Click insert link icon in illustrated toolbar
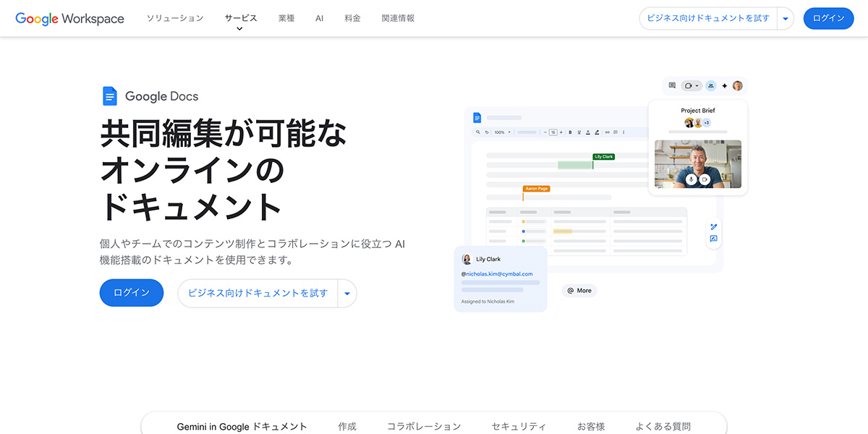 tap(607, 132)
